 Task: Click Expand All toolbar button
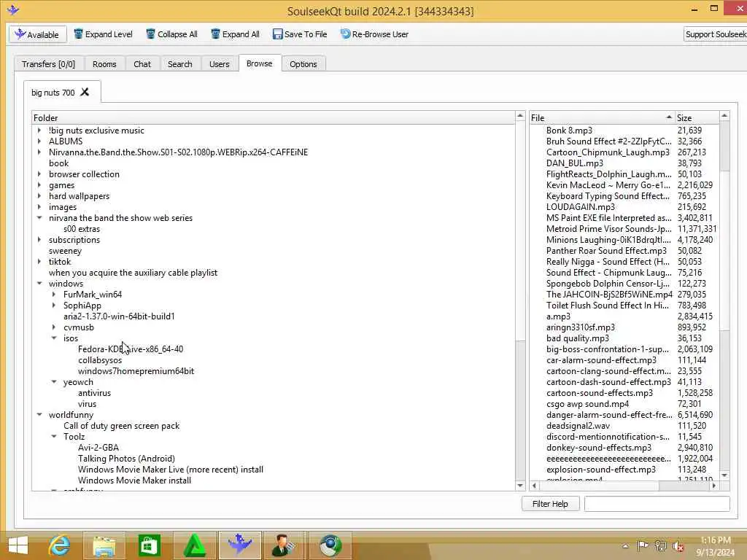tap(236, 34)
